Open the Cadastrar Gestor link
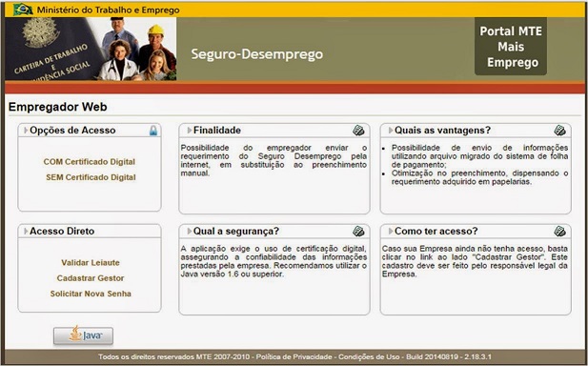 click(x=91, y=278)
